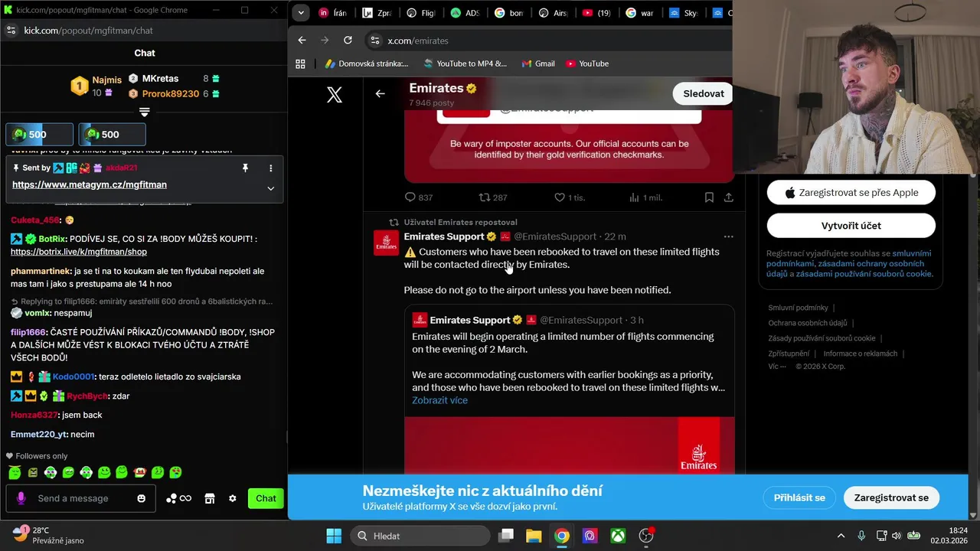Share the imposter accounts post
The image size is (980, 551).
[728, 197]
